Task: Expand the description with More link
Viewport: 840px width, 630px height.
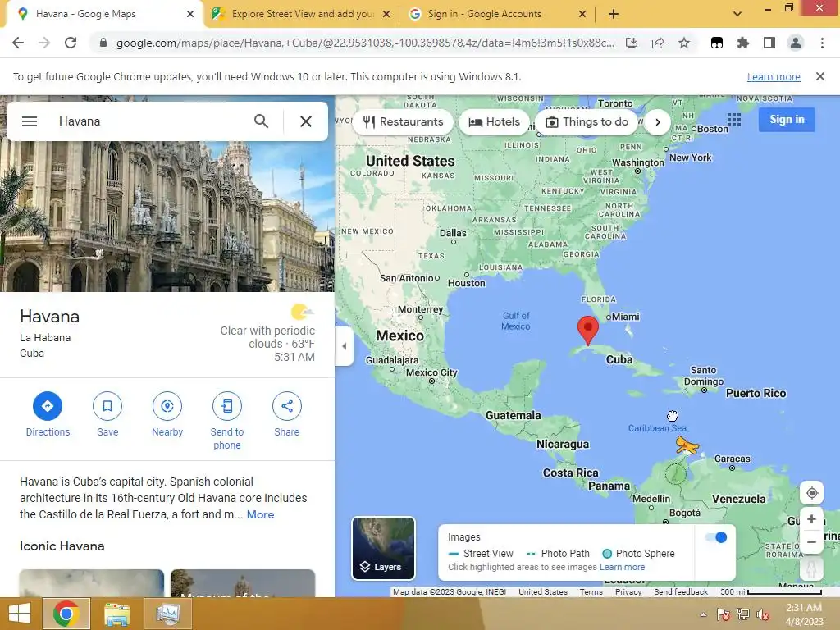Action: 260,514
